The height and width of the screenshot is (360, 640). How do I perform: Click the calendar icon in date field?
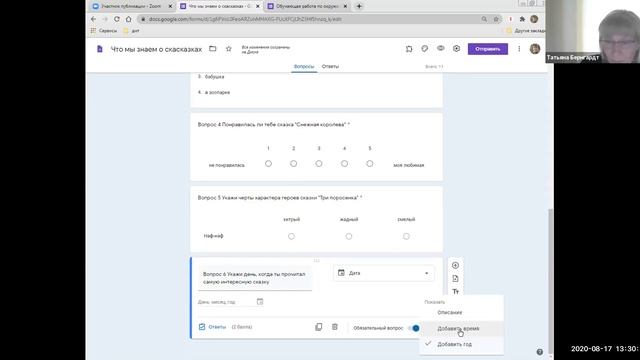(x=260, y=302)
